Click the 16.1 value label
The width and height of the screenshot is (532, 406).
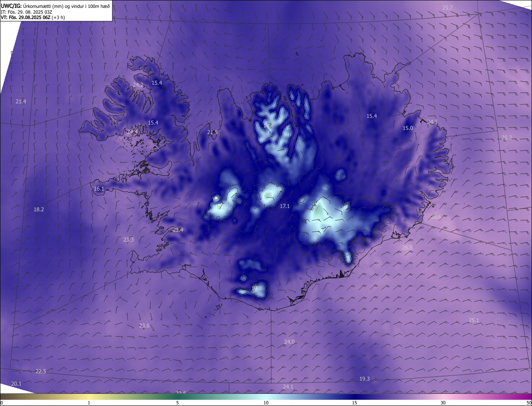[x=99, y=189]
